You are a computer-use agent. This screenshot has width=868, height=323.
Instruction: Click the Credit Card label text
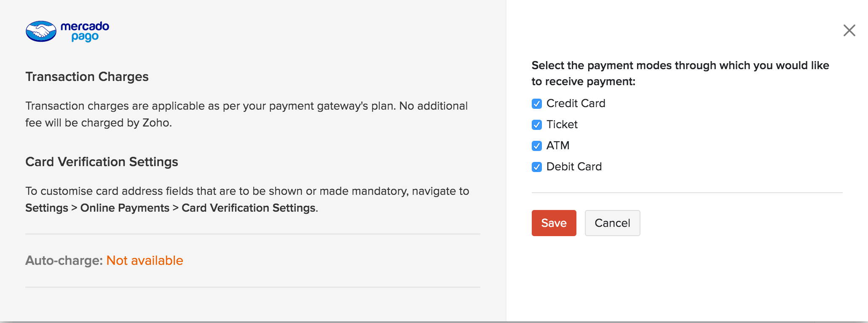576,103
